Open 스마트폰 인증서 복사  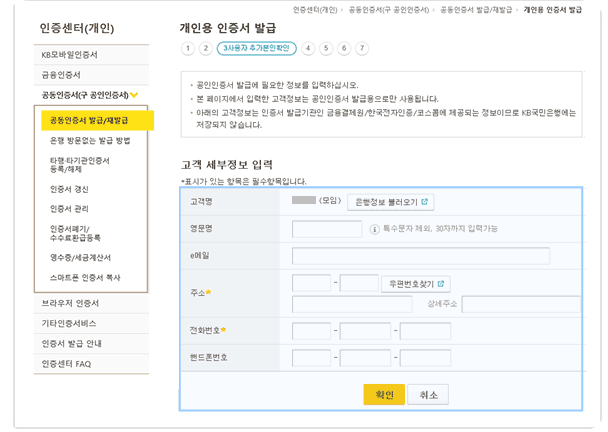(x=85, y=278)
